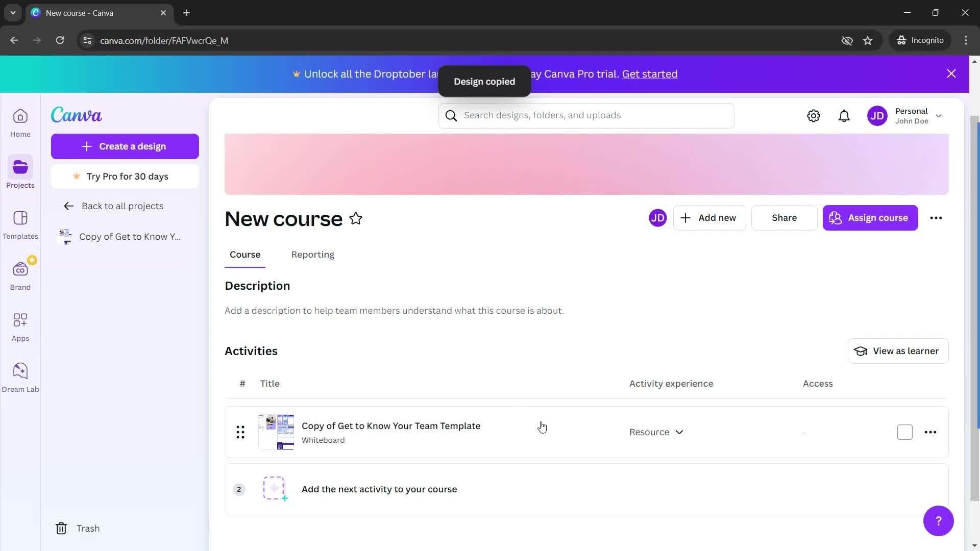The image size is (980, 551).
Task: Click the settings gear icon
Action: tap(815, 116)
